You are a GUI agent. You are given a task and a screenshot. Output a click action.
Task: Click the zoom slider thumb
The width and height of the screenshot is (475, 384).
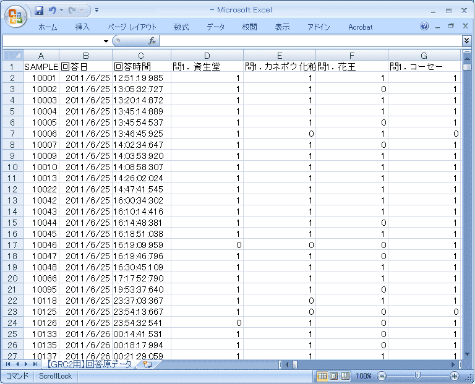click(417, 376)
